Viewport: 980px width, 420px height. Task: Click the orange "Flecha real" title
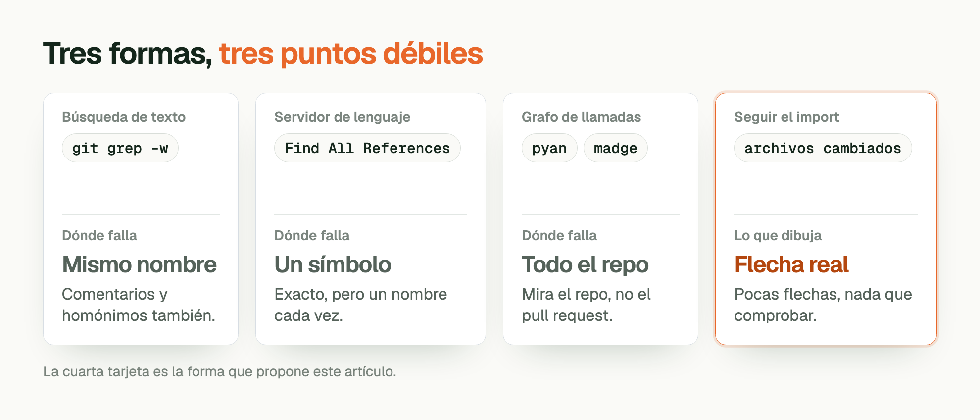coord(792,264)
